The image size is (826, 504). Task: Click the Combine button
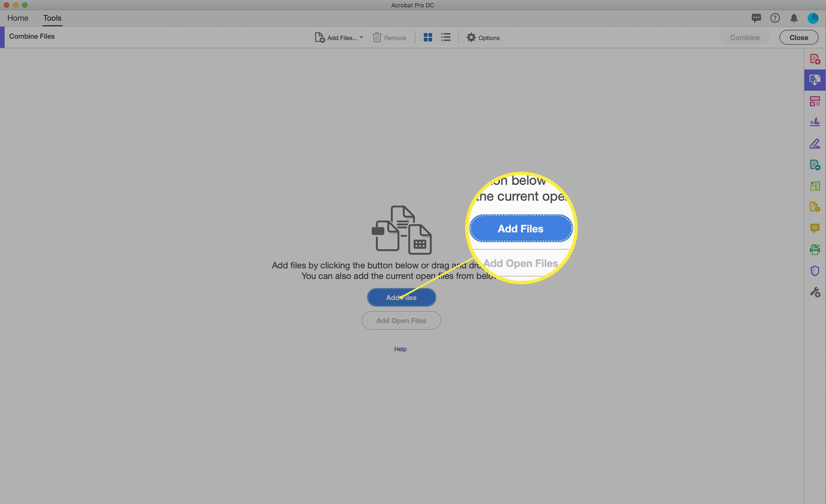click(x=745, y=37)
